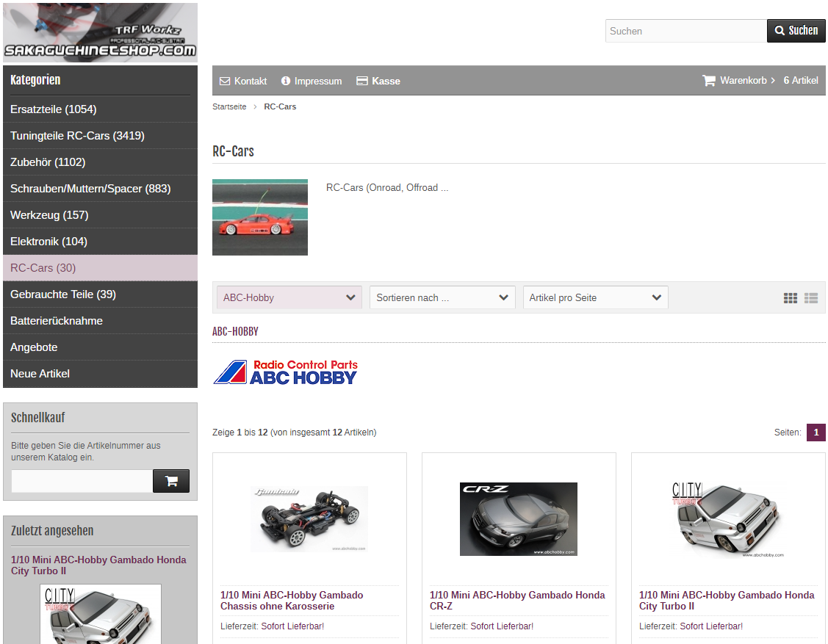This screenshot has width=828, height=644.
Task: Switch to list view icon
Action: pyautogui.click(x=811, y=298)
